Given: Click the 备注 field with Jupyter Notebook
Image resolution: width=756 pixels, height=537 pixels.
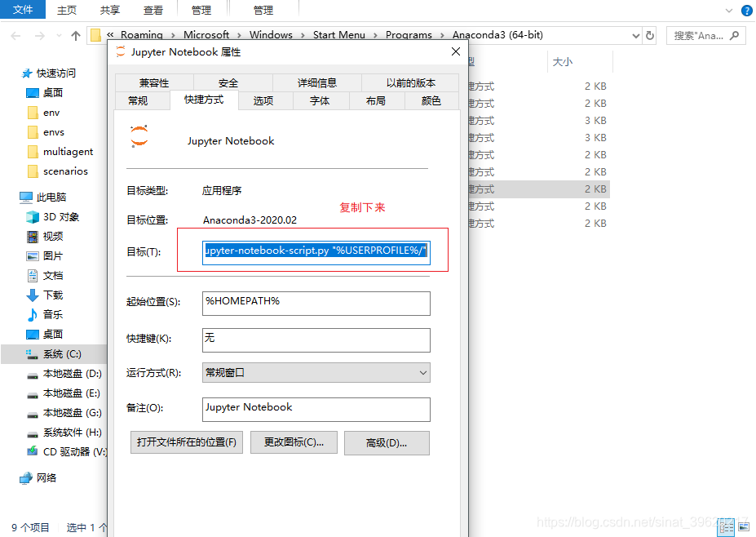Looking at the screenshot, I should click(316, 409).
